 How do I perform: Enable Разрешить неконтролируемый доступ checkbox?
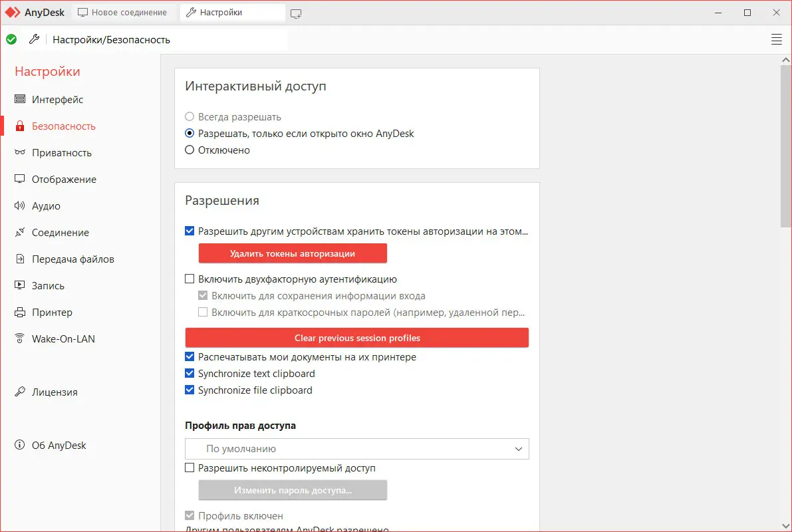(190, 468)
